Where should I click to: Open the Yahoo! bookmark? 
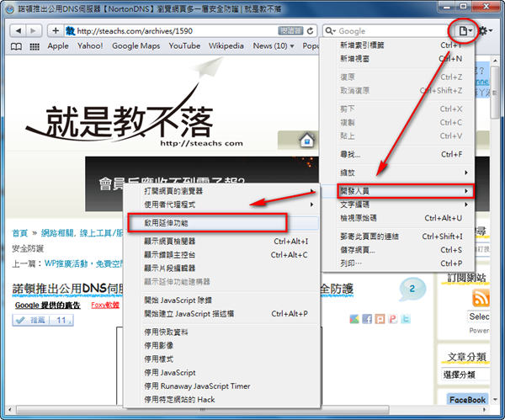[90, 46]
